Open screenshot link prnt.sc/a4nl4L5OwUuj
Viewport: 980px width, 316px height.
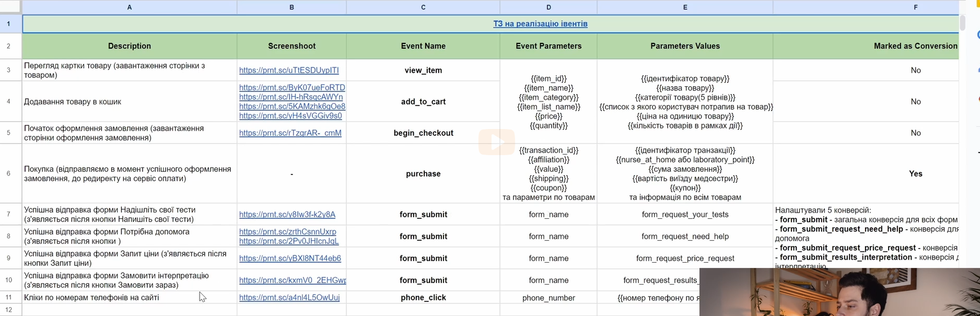pos(289,298)
